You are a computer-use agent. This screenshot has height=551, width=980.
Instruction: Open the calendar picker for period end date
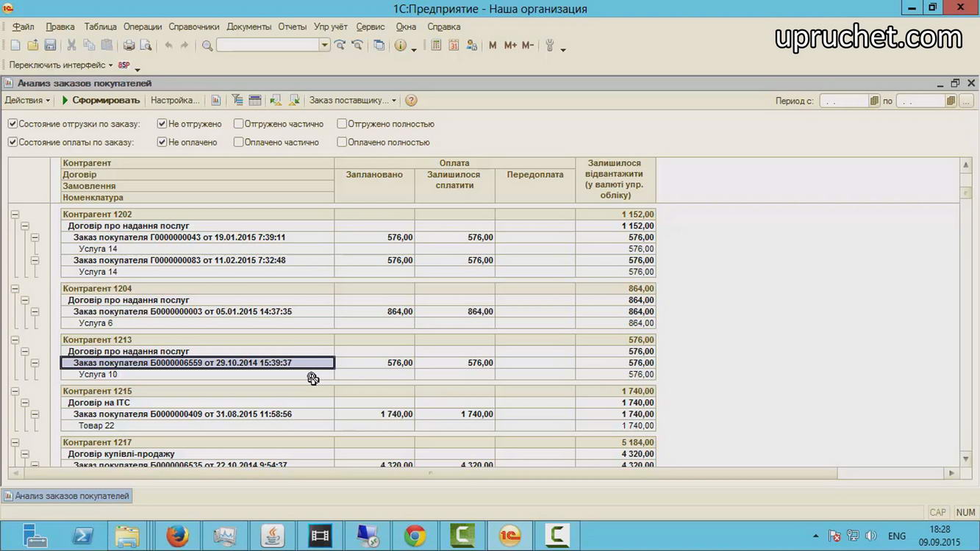pyautogui.click(x=951, y=101)
